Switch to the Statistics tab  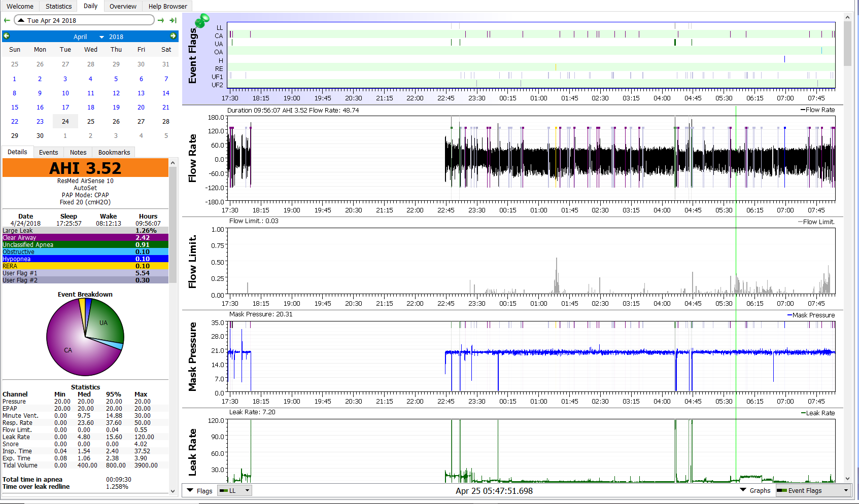[58, 6]
